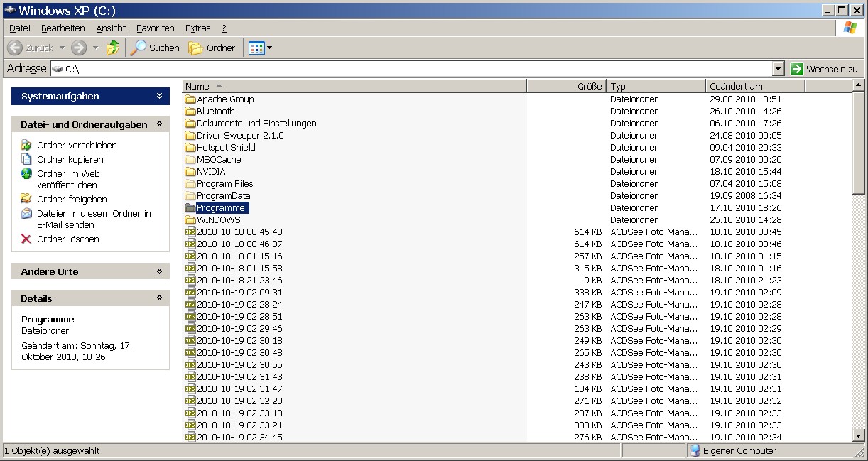Select the Driver Sweeper 2.1.0 folder icon

click(x=190, y=136)
